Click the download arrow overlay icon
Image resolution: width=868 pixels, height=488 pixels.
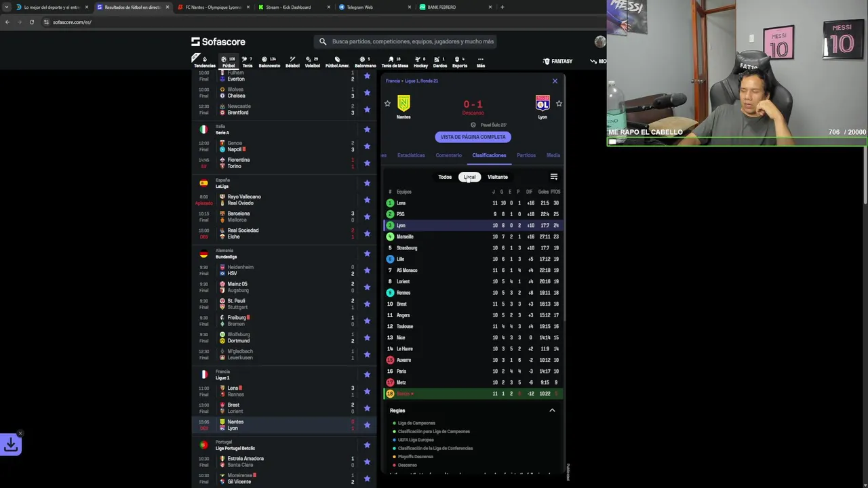(x=11, y=445)
